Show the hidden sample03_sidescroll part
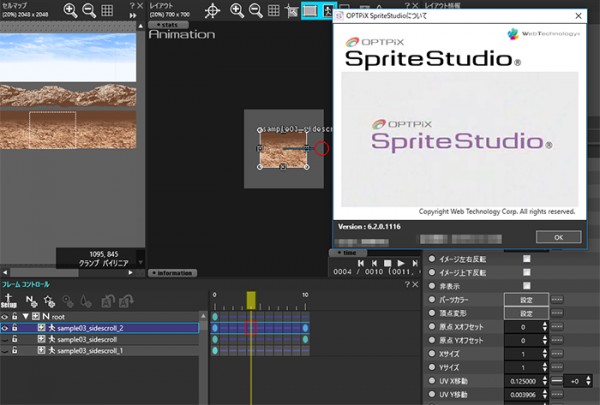The image size is (600, 405). [5, 340]
